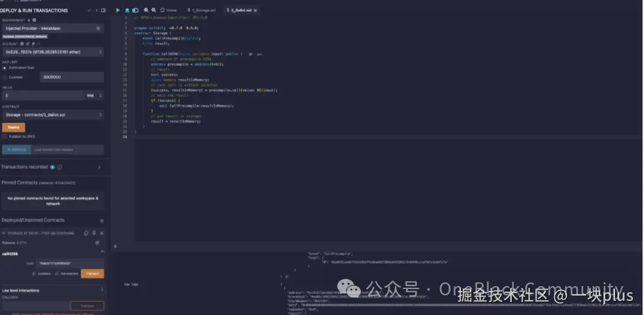Image resolution: width=644 pixels, height=315 pixels.
Task: Switch to the 1_Storage.sol tab
Action: [202, 10]
